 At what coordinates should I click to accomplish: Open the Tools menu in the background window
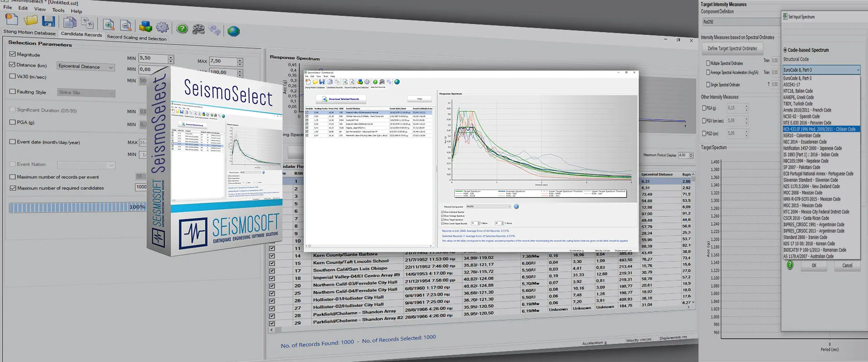58,10
